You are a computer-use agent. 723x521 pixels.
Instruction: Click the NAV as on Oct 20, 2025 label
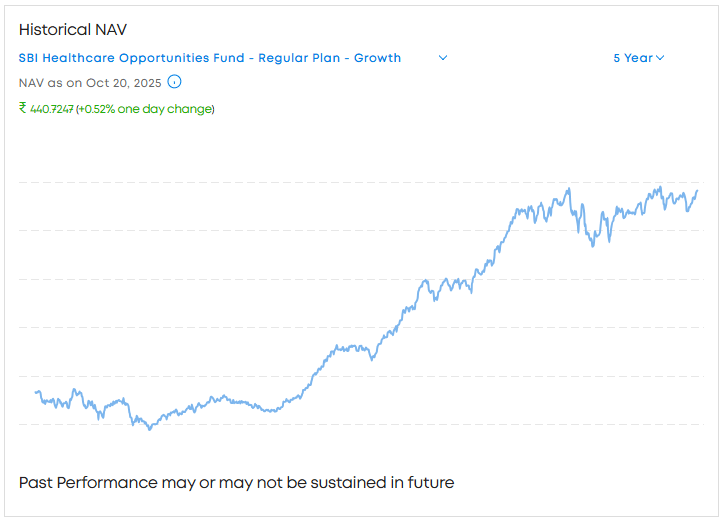90,82
